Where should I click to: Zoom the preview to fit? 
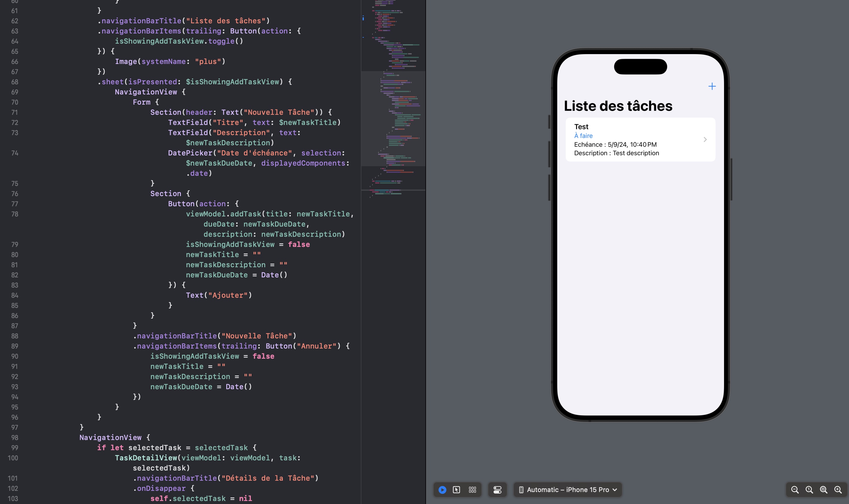[x=823, y=489]
